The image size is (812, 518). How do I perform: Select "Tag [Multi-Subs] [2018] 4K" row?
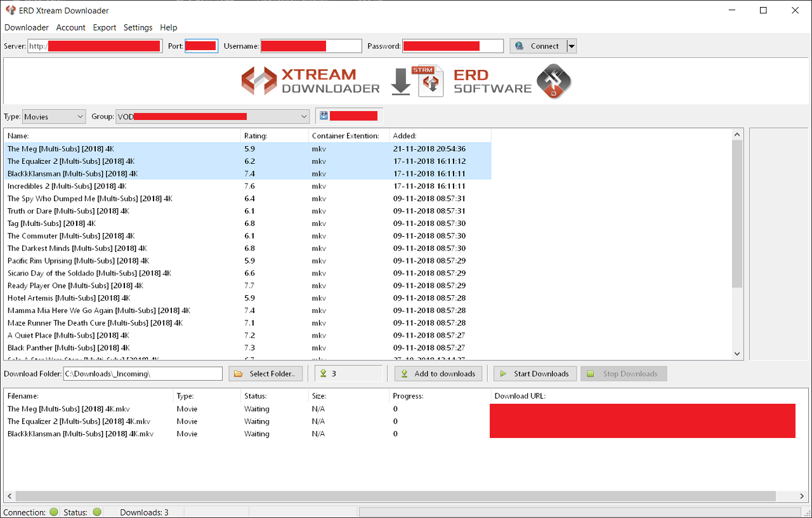[247, 223]
